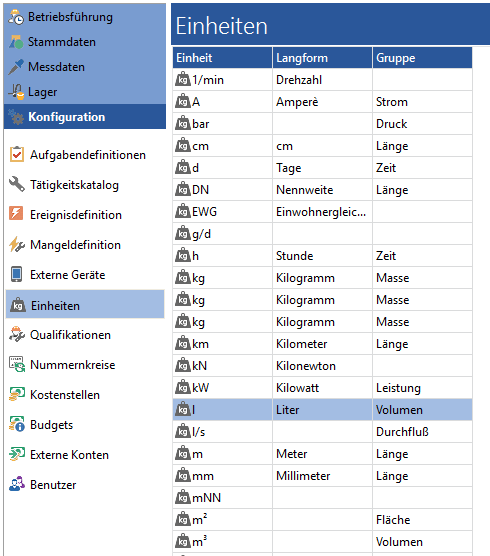Screen dimensions: 490x556
Task: Sort by the Langform column header
Action: (322, 58)
